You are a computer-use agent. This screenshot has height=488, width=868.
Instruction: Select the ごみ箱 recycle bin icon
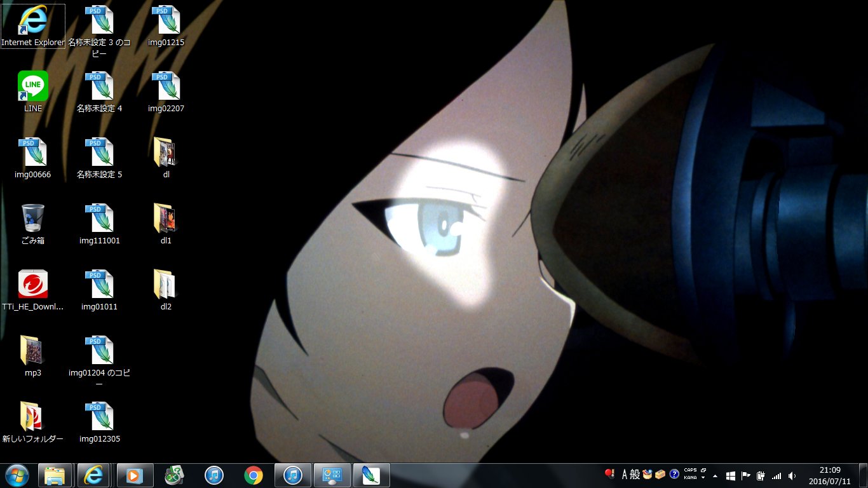click(33, 224)
